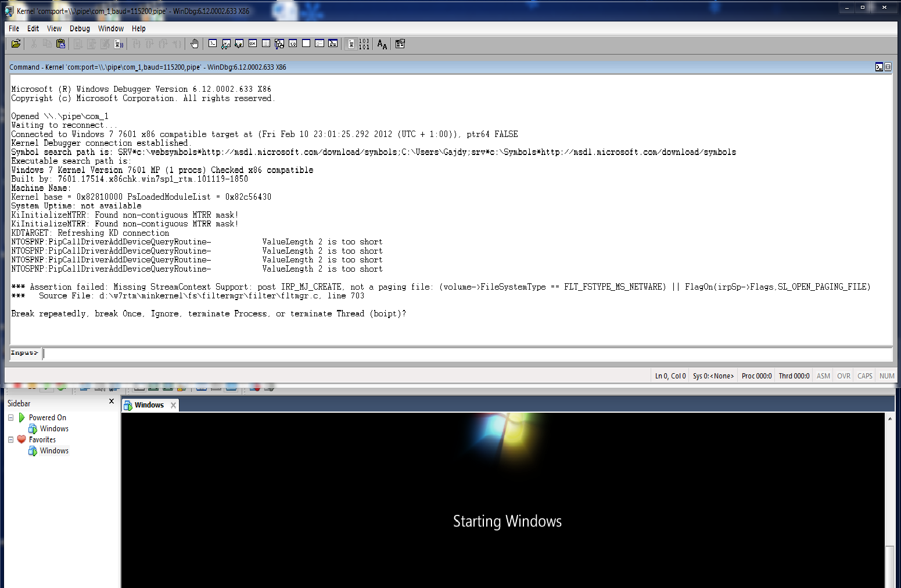Close the VMware Sidebar panel
The height and width of the screenshot is (588, 901).
[112, 402]
